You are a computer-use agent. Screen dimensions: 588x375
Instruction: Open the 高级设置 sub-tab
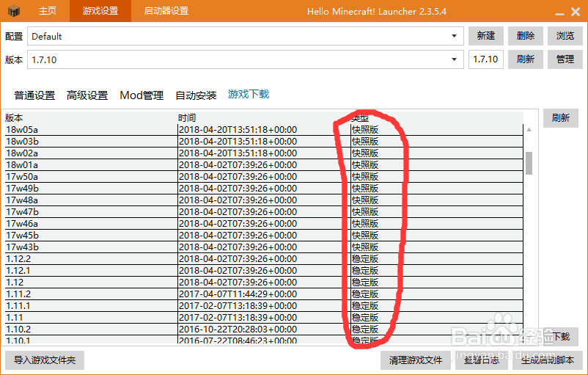coord(87,95)
